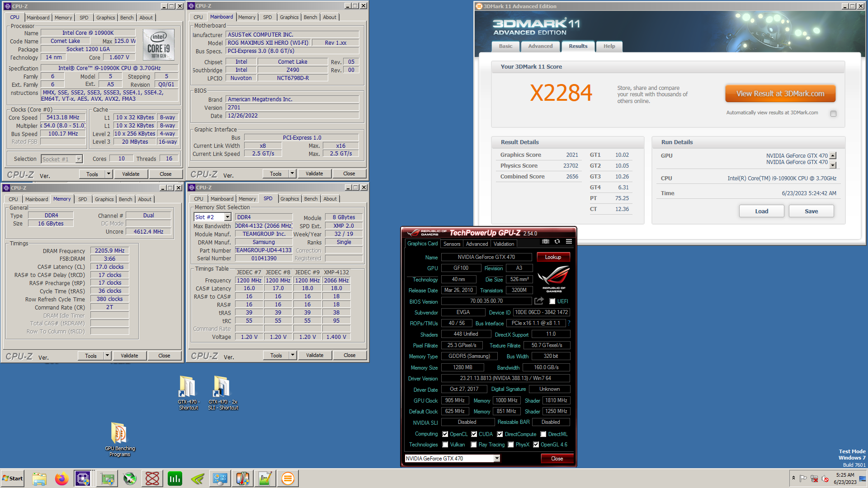Toggle the Vulkan checkbox
The width and height of the screenshot is (868, 488).
(445, 445)
